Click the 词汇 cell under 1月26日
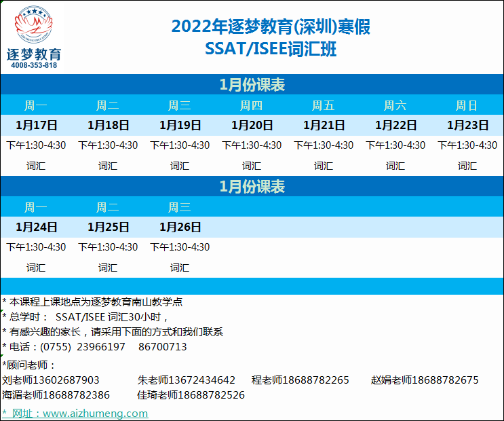 click(x=180, y=268)
